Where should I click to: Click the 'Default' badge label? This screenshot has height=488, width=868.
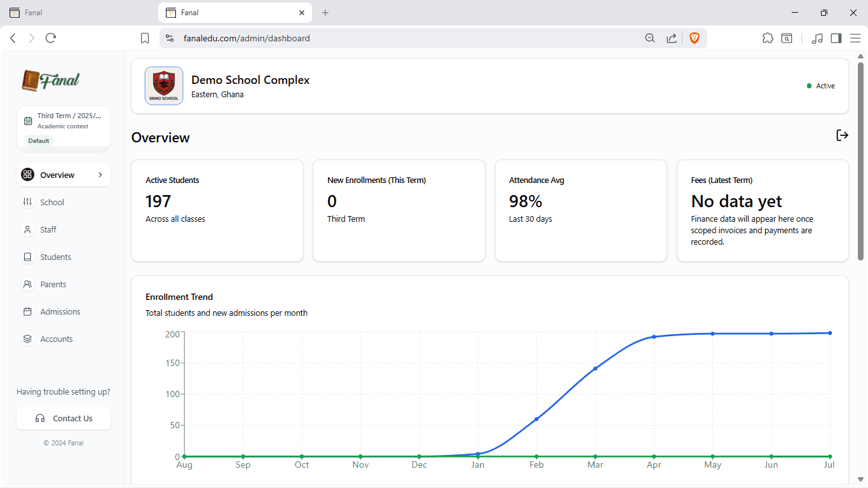tap(39, 140)
